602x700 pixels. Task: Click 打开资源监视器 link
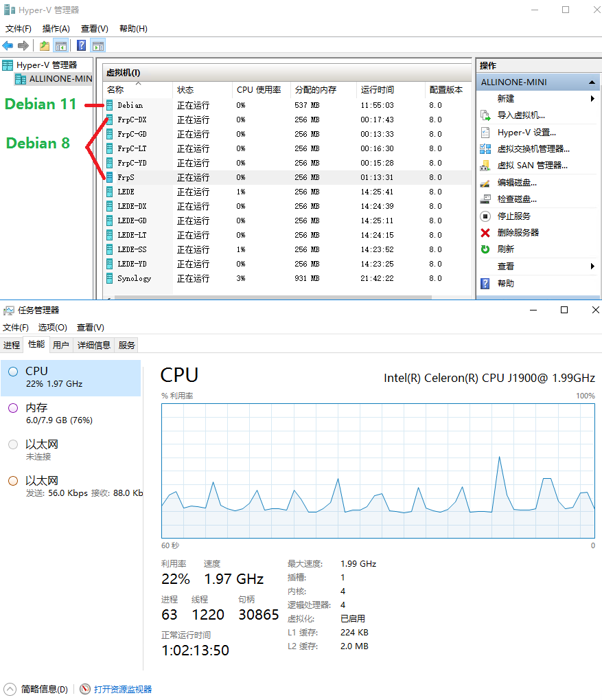pos(123,689)
